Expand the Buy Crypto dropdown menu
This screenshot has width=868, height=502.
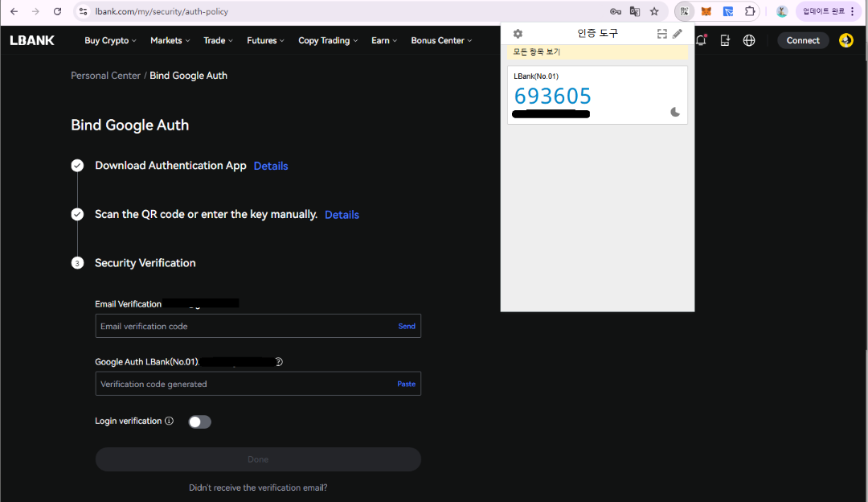[110, 40]
